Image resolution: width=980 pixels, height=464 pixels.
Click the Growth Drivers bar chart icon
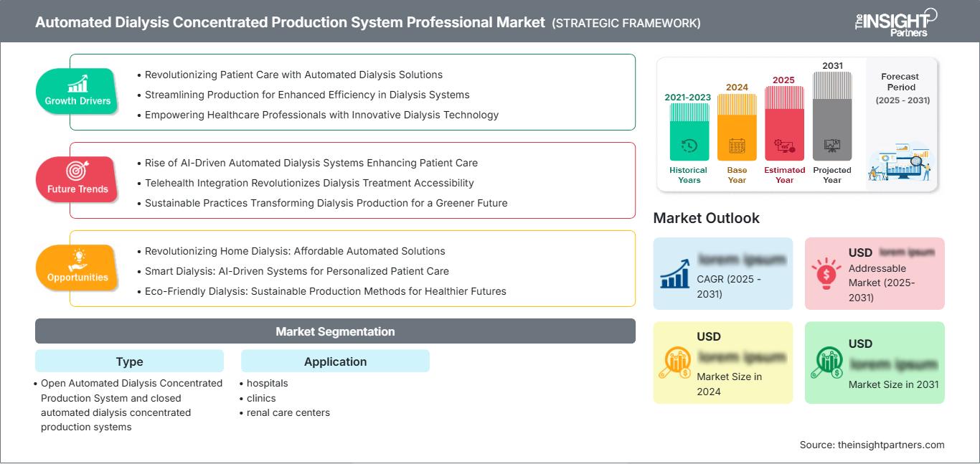77,83
